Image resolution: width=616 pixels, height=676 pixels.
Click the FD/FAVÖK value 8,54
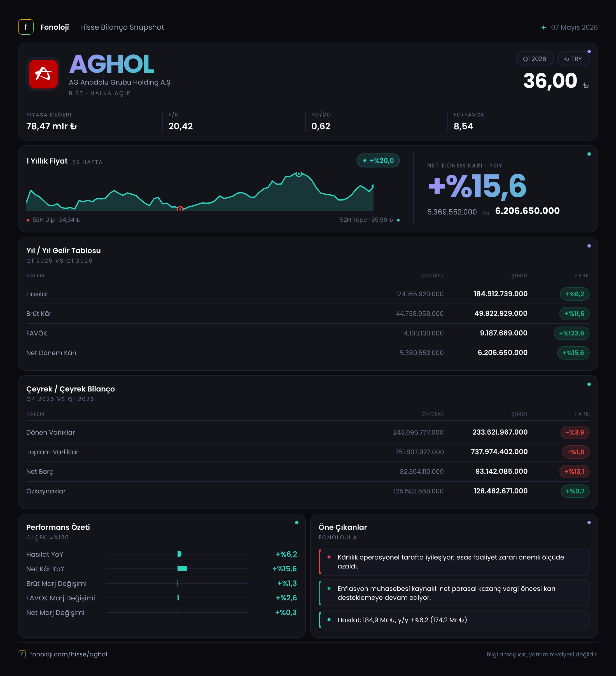463,126
